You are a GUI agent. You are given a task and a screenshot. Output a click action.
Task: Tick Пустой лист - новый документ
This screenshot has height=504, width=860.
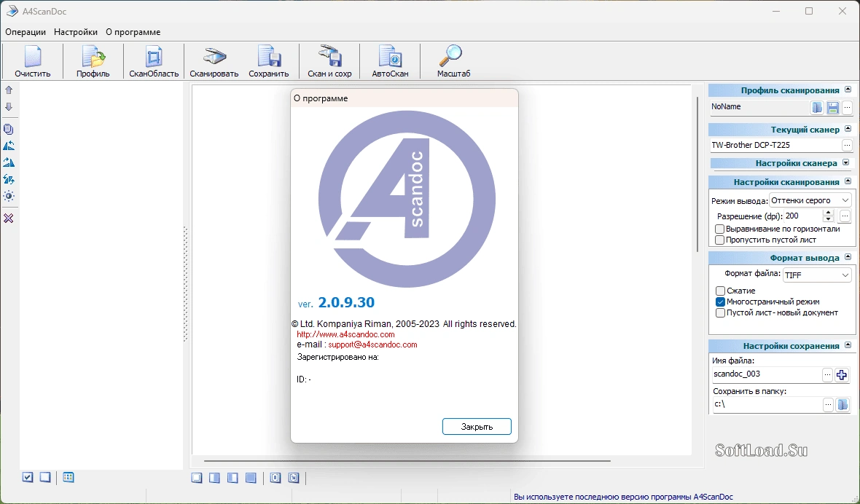pos(721,312)
